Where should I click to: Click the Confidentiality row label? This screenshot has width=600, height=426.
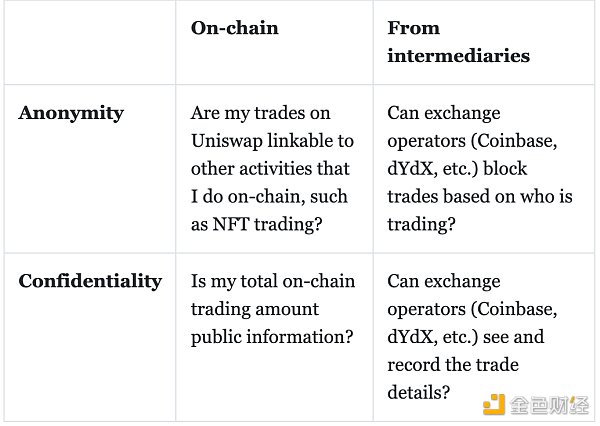click(90, 281)
